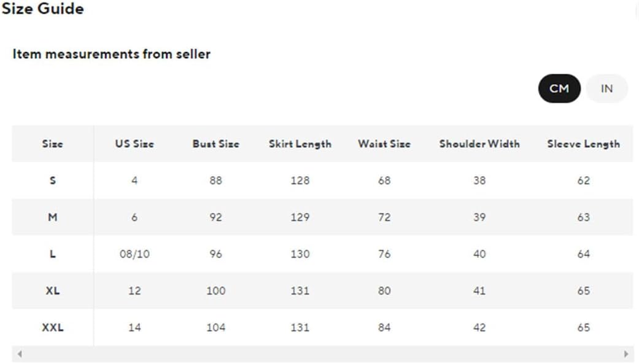Select the M size row
Image resolution: width=639 pixels, height=364 pixels.
pyautogui.click(x=52, y=217)
